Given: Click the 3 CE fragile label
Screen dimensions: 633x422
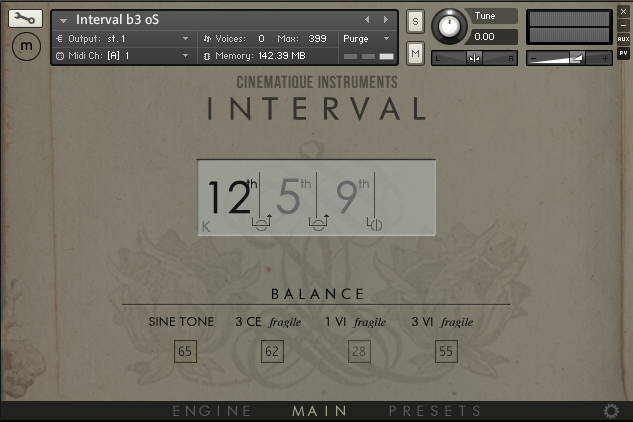Looking at the screenshot, I should 268,322.
